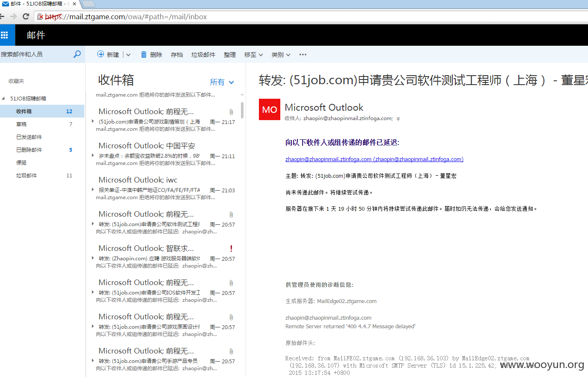
Task: Click the insecure https warning icon
Action: click(x=40, y=17)
